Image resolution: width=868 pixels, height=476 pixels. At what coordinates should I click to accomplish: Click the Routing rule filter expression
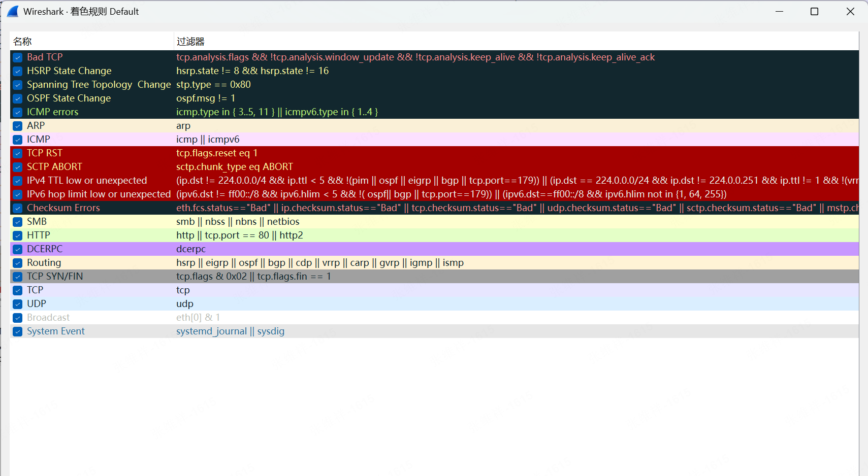pyautogui.click(x=319, y=263)
